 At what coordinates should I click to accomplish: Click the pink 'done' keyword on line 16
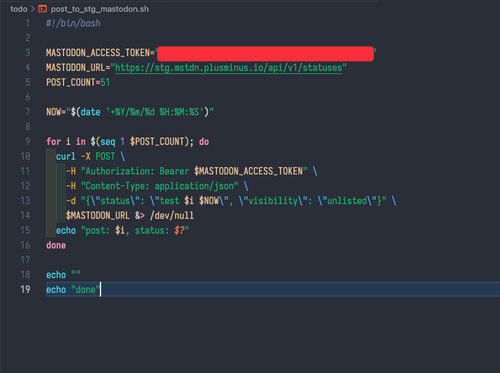56,245
